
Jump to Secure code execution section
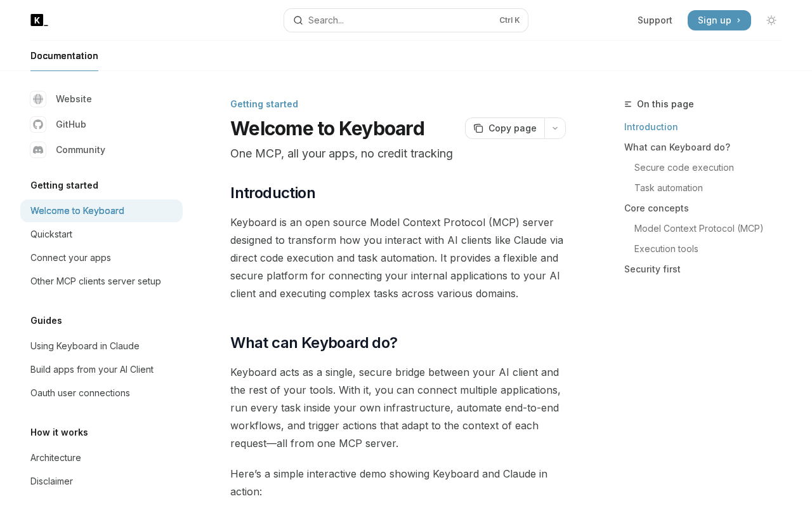coord(684,168)
